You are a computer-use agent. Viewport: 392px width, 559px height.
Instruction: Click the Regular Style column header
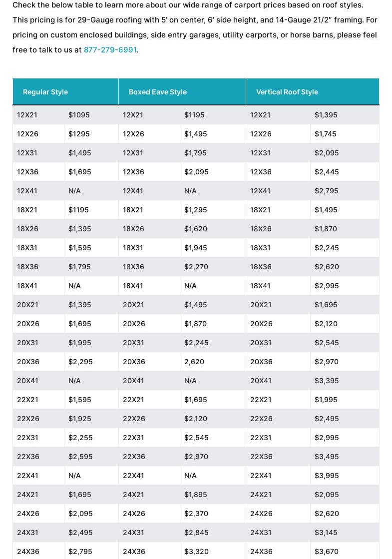[45, 92]
